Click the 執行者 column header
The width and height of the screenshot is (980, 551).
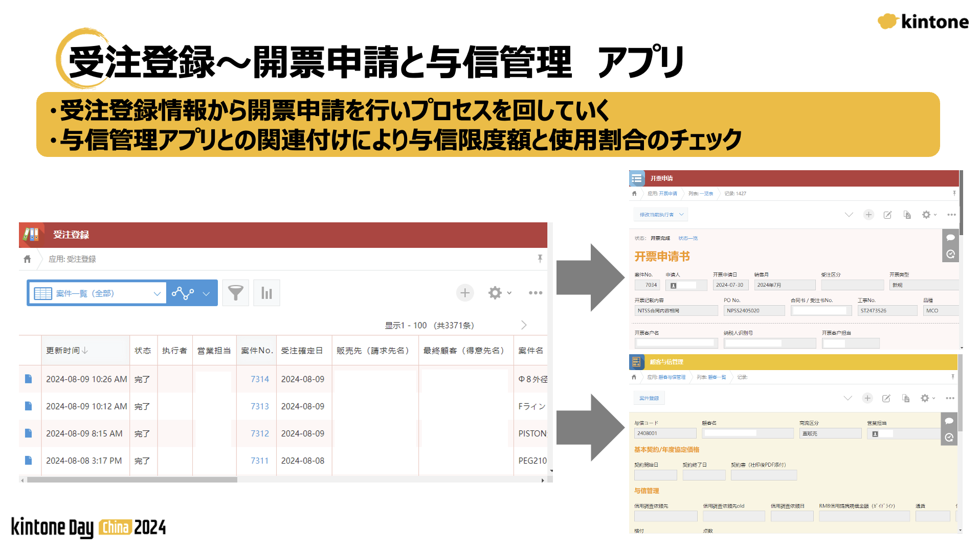174,350
